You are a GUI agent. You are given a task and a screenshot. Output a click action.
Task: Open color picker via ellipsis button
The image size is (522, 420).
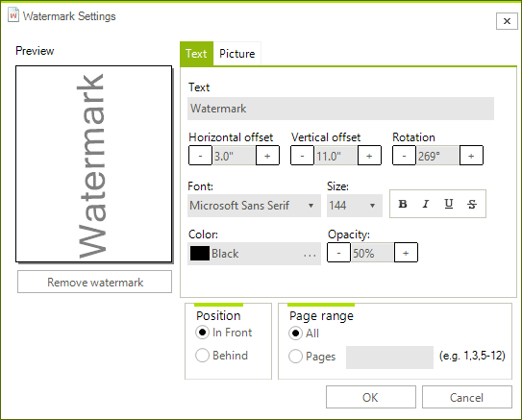pyautogui.click(x=310, y=255)
